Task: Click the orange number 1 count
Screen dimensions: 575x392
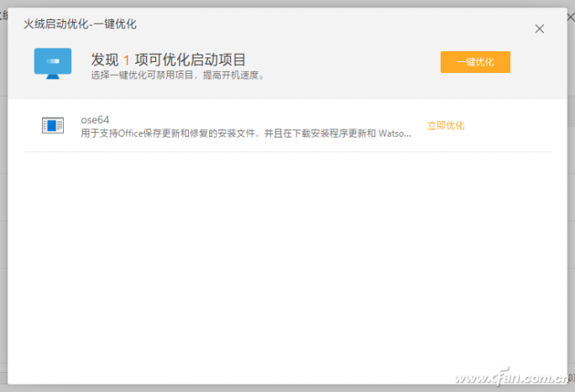Action: point(127,60)
